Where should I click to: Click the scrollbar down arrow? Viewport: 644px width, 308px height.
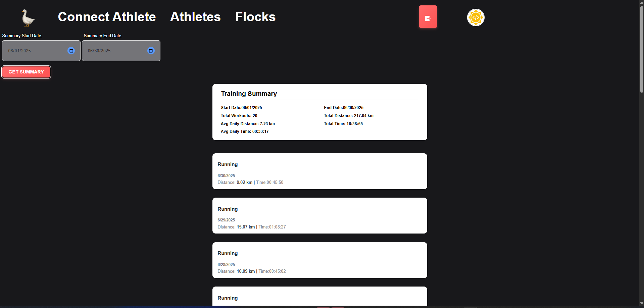click(x=642, y=303)
